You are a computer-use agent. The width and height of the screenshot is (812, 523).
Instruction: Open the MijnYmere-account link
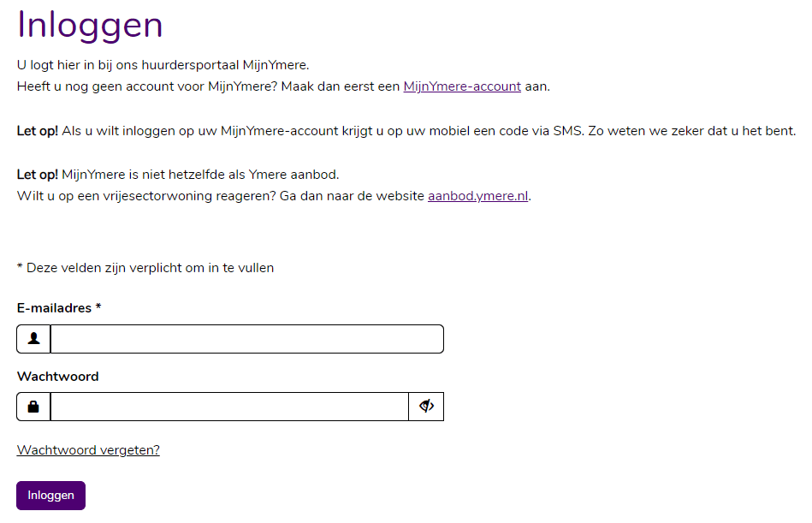click(462, 86)
